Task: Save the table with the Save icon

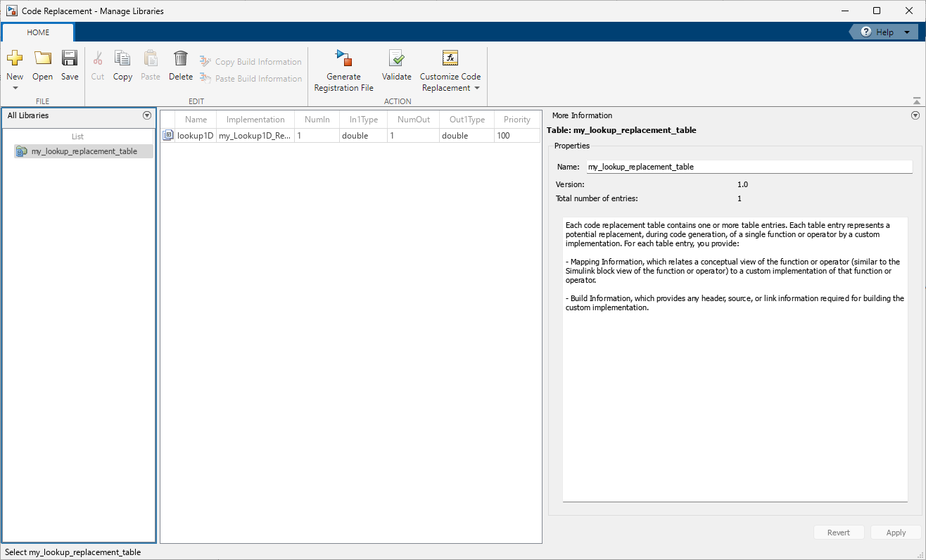Action: point(70,58)
